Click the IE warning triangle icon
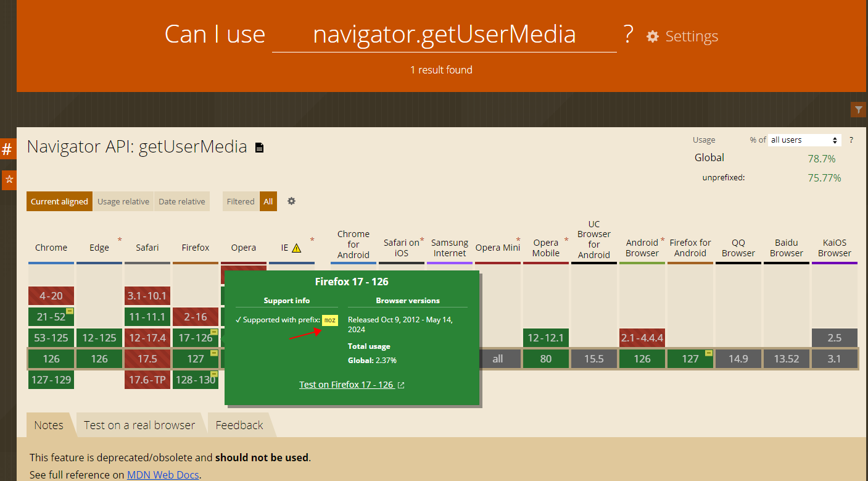This screenshot has height=481, width=868. coord(296,248)
